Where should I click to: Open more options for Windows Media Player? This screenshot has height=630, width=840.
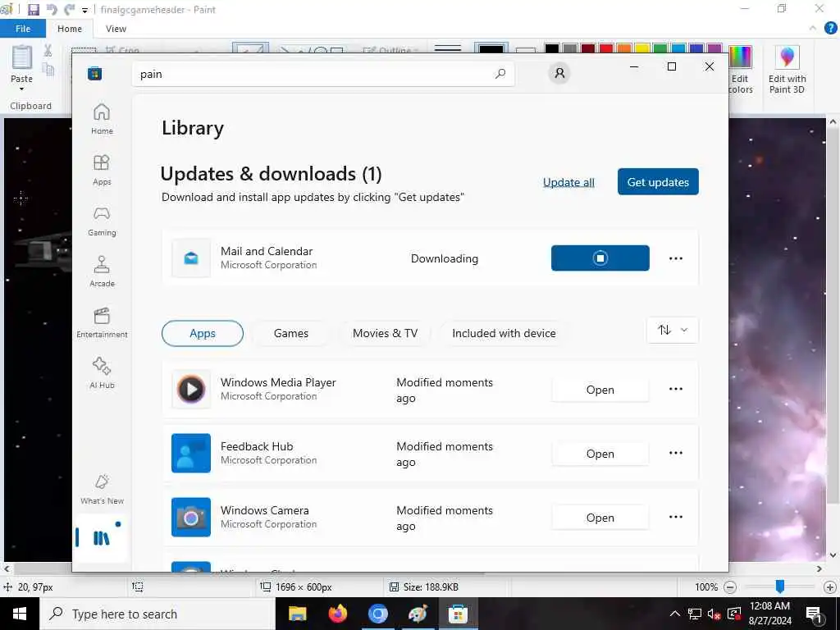(676, 389)
